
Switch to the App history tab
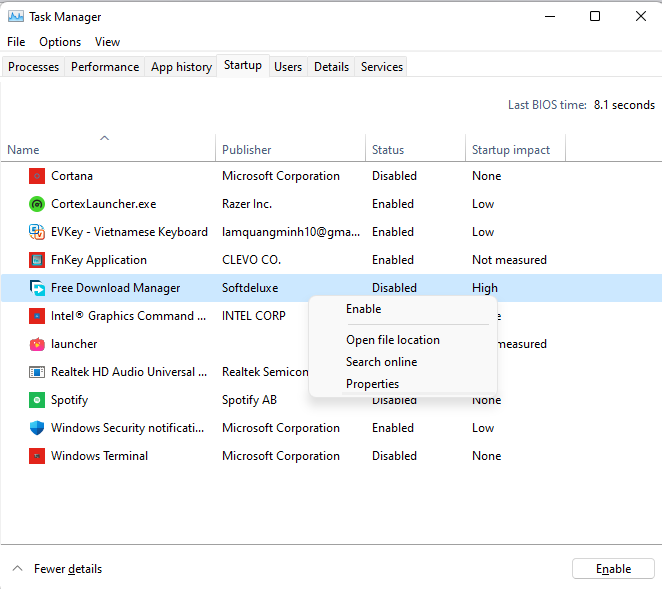[x=181, y=67]
